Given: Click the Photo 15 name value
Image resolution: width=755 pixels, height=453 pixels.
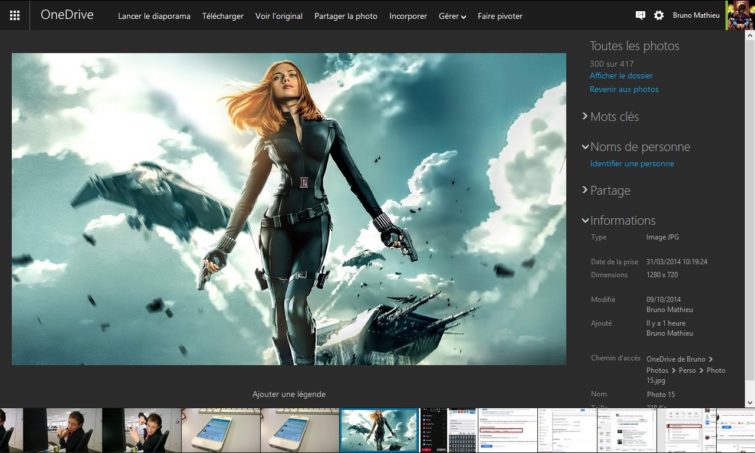Looking at the screenshot, I should click(661, 394).
